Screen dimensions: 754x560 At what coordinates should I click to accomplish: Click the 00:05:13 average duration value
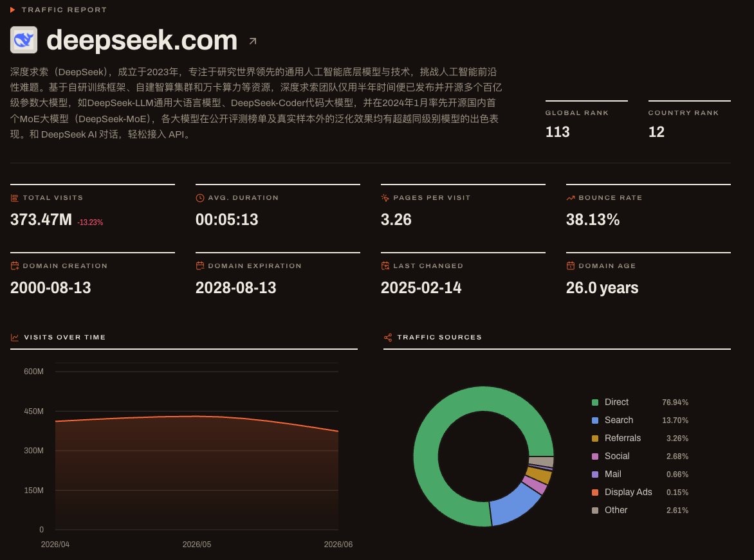[226, 220]
